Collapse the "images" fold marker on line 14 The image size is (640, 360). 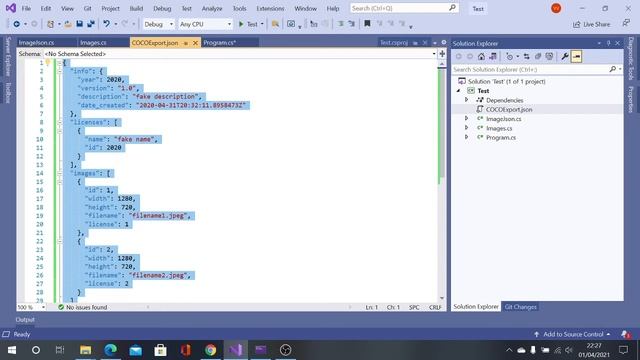[x=60, y=173]
